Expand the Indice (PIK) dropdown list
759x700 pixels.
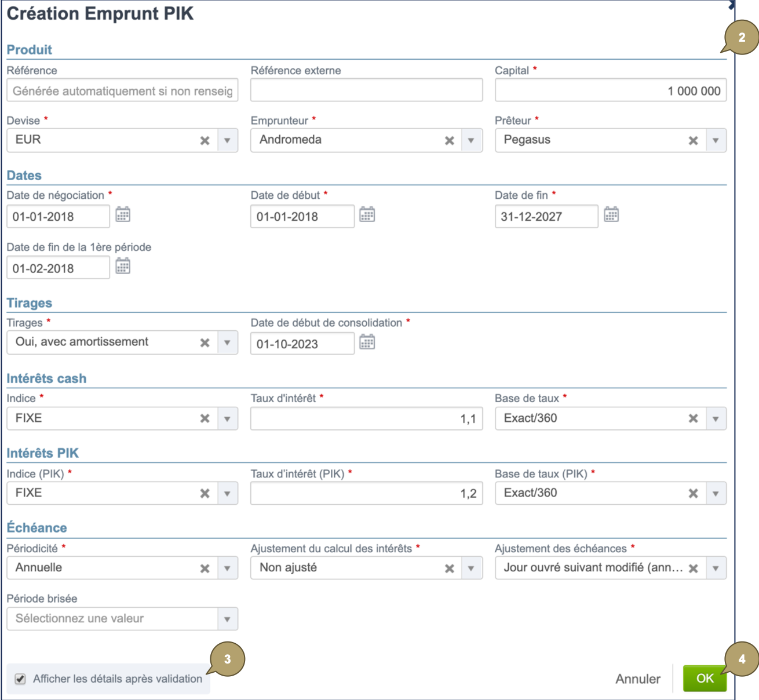click(x=227, y=494)
